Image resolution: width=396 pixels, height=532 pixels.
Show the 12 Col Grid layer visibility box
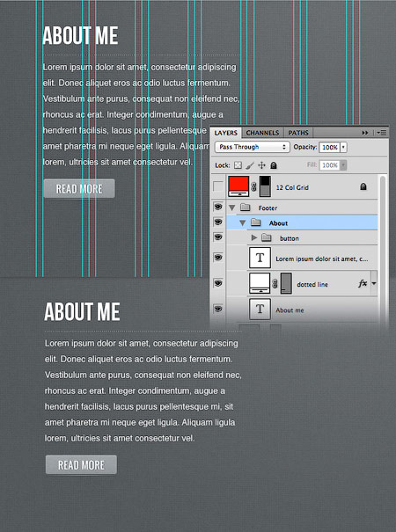click(217, 186)
